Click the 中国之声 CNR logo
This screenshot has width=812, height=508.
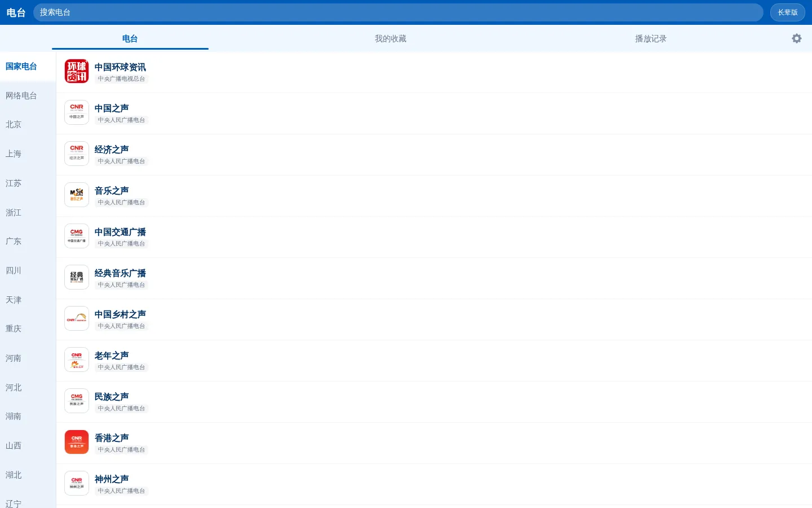77,112
